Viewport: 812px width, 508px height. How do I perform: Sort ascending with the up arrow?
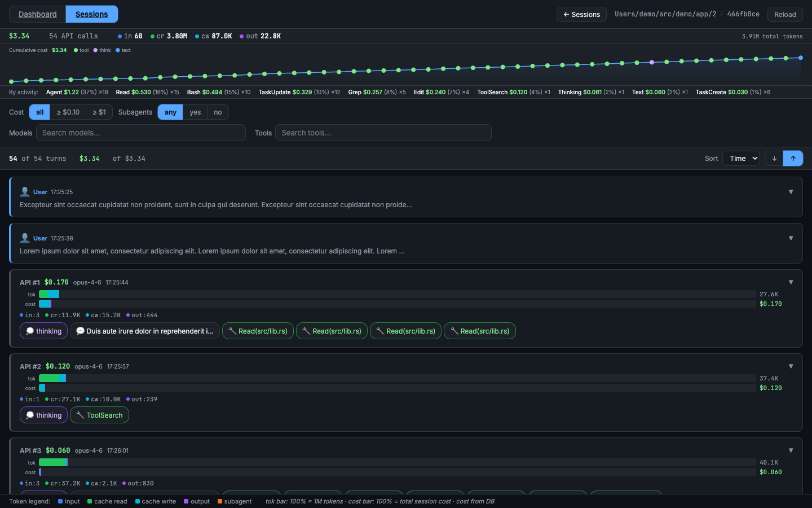click(793, 159)
